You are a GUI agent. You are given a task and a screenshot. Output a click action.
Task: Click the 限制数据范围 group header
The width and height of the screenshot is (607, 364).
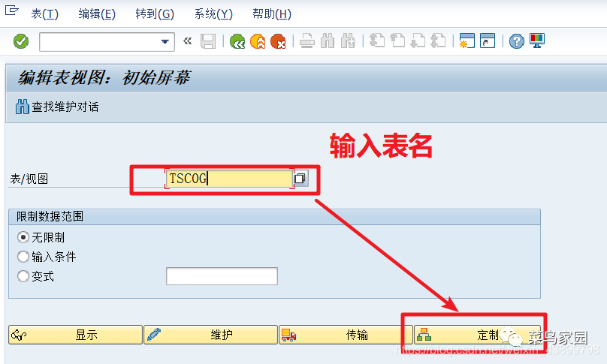[274, 217]
